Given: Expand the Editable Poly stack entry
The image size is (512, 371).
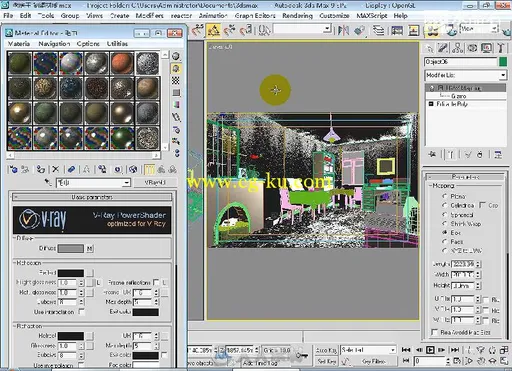Looking at the screenshot, I should (x=431, y=104).
